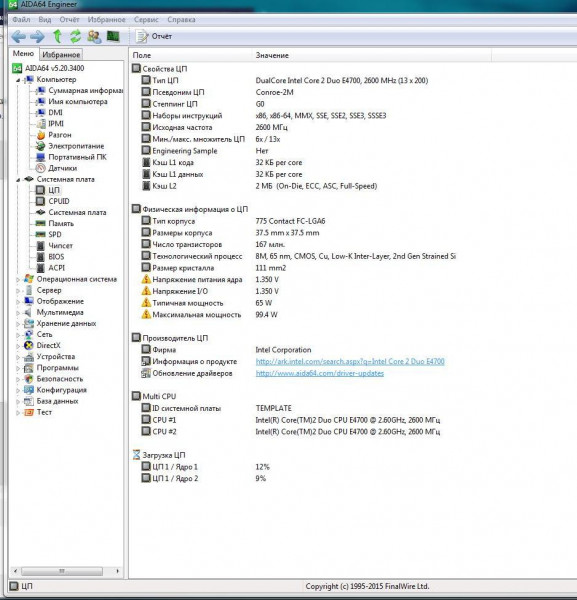This screenshot has height=600, width=577.
Task: Select AIDA64 v5.20.3400 root node
Action: pos(49,68)
